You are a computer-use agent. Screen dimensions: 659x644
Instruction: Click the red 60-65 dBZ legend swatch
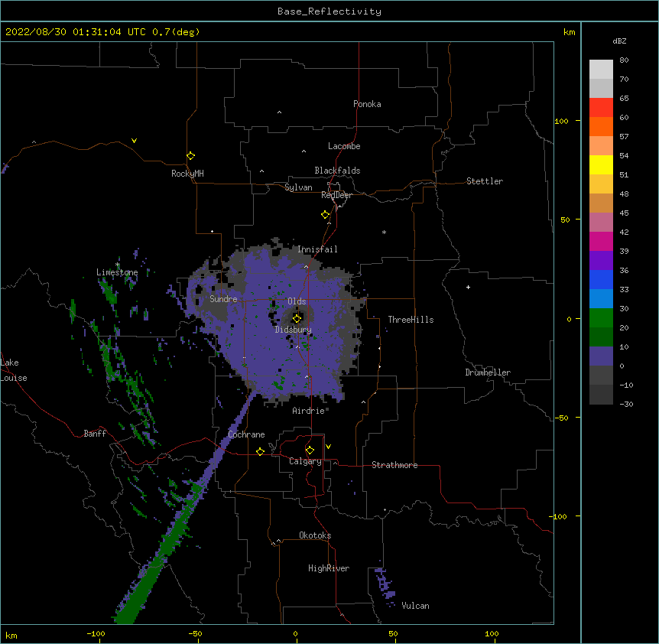[x=601, y=108]
